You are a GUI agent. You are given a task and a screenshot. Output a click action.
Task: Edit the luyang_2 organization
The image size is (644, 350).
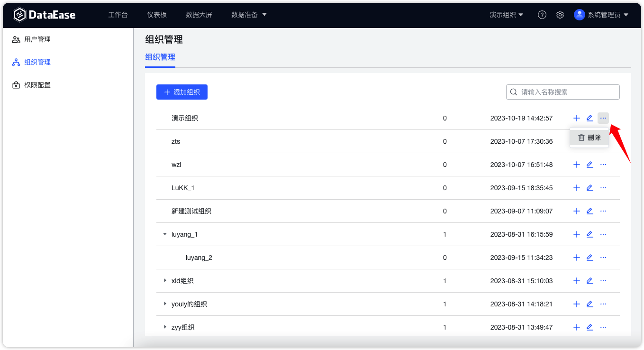point(590,258)
